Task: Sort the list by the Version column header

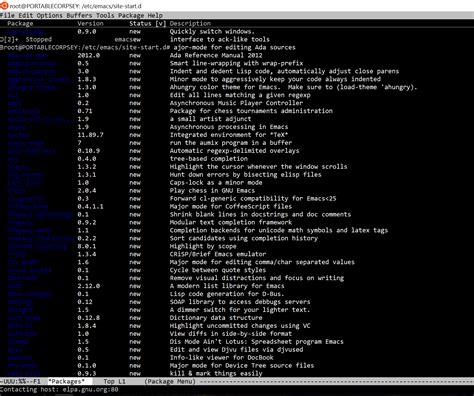Action: [x=90, y=24]
